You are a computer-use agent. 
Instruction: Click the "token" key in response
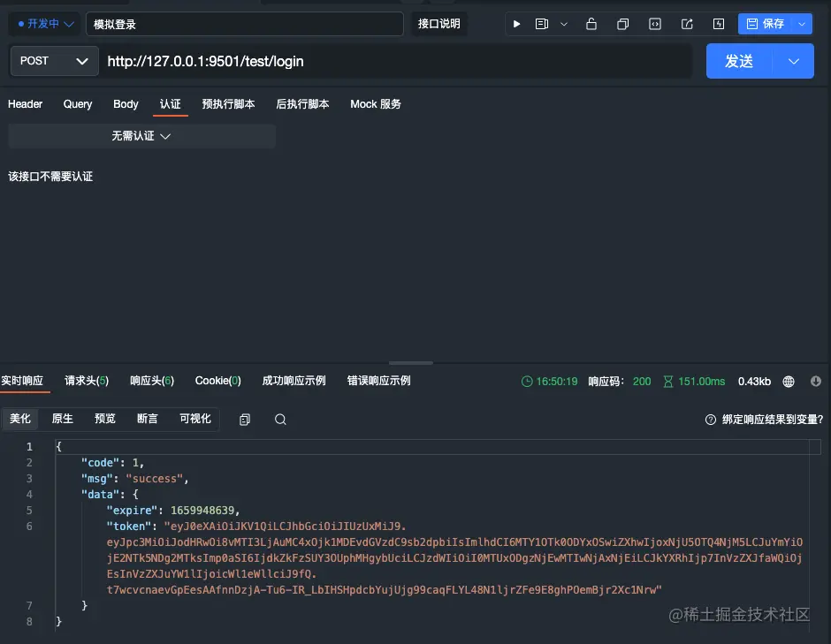(129, 526)
